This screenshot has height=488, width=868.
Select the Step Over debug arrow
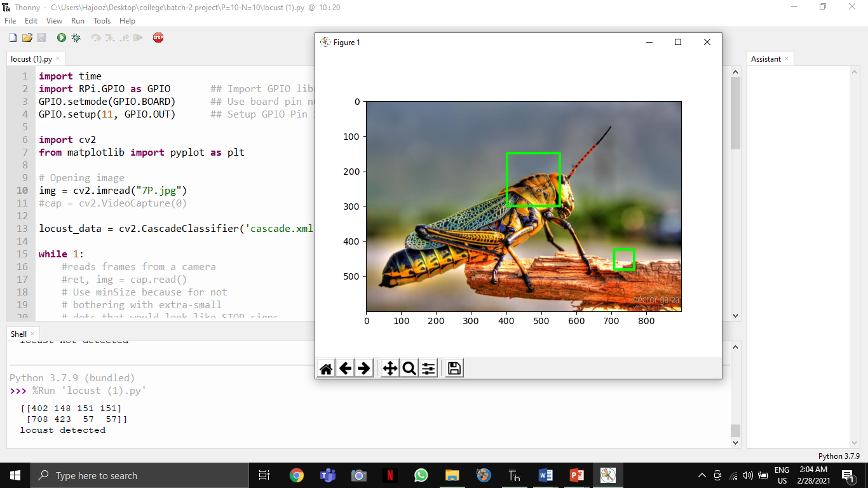coord(96,37)
